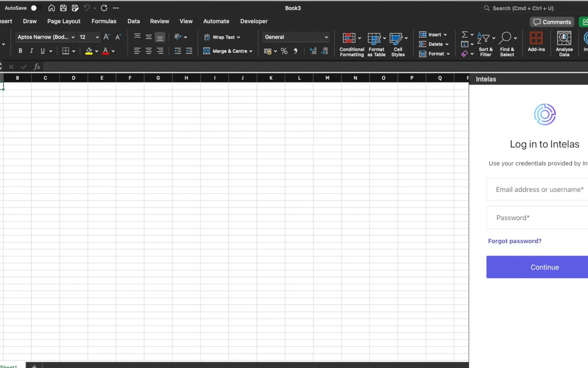Switch to the Formulas tab
The image size is (588, 368).
tap(104, 21)
